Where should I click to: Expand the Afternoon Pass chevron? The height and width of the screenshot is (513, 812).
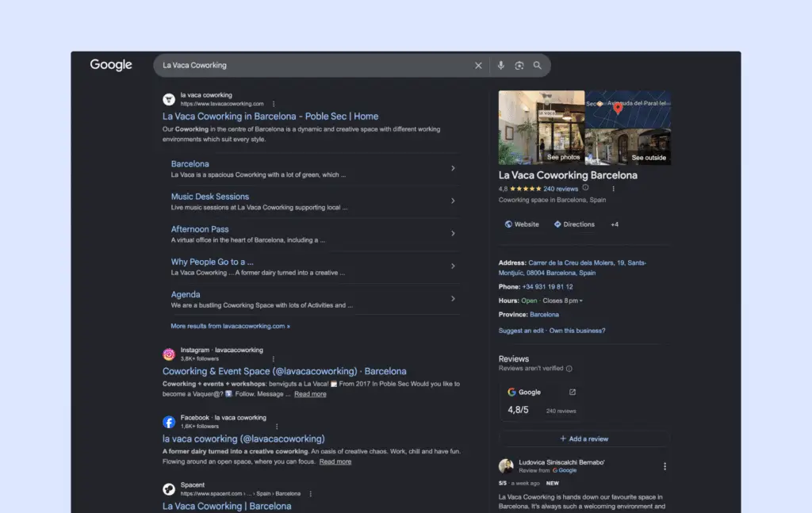click(x=453, y=233)
